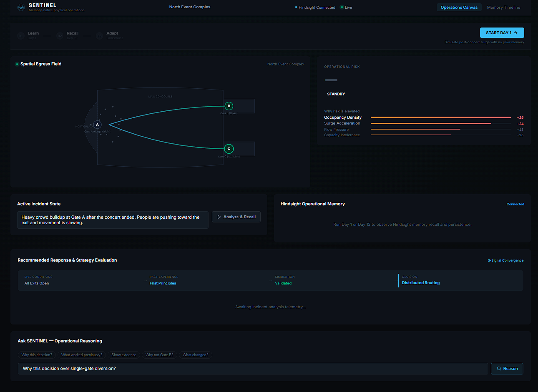Click the operational risk gauge dash
This screenshot has width=538, height=392.
331,80
